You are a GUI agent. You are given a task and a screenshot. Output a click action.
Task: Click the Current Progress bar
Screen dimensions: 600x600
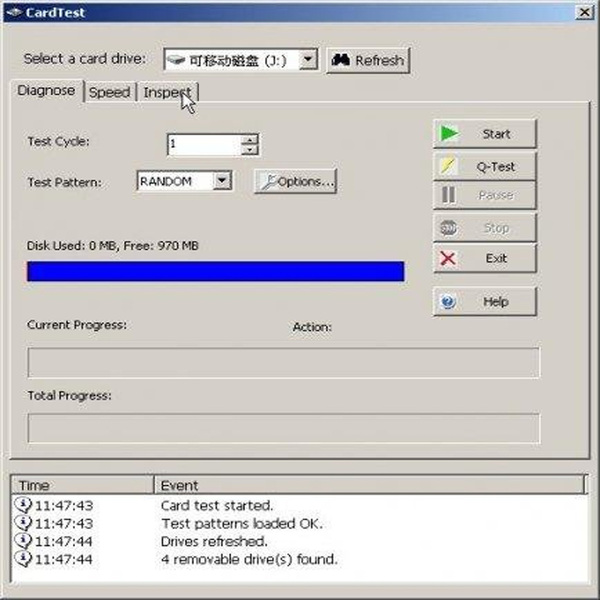coord(284,363)
